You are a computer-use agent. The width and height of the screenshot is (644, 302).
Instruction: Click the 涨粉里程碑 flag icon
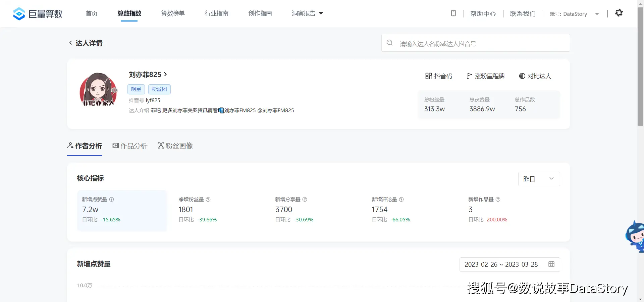pos(469,76)
